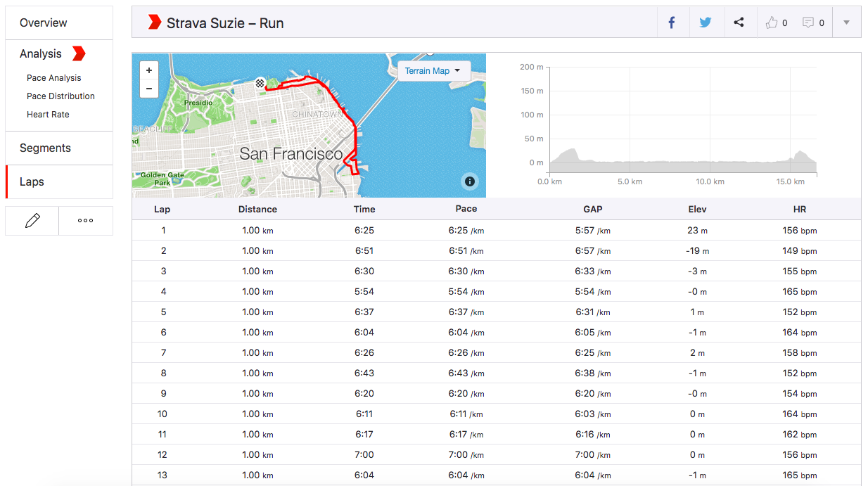Open the activity actions dropdown arrow

pyautogui.click(x=846, y=22)
